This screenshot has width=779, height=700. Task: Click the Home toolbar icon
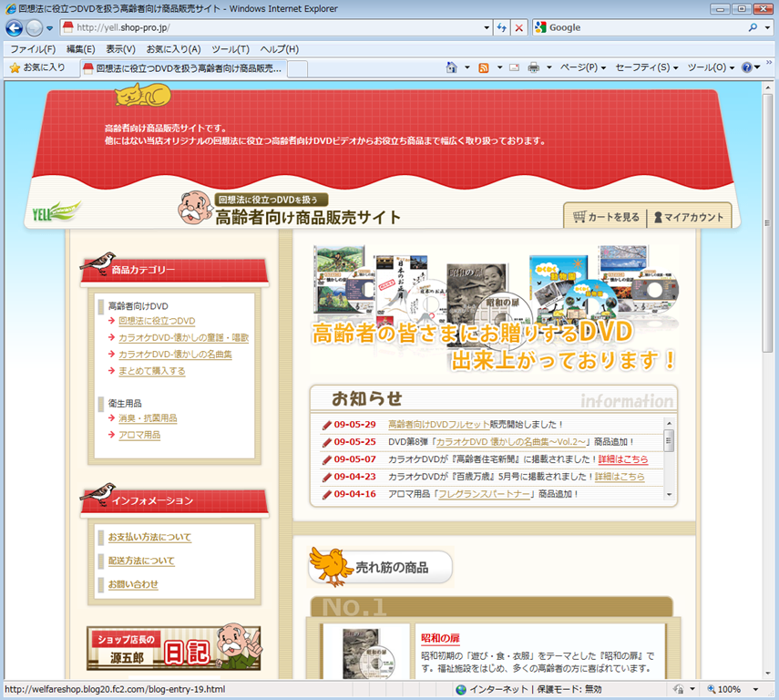[452, 67]
